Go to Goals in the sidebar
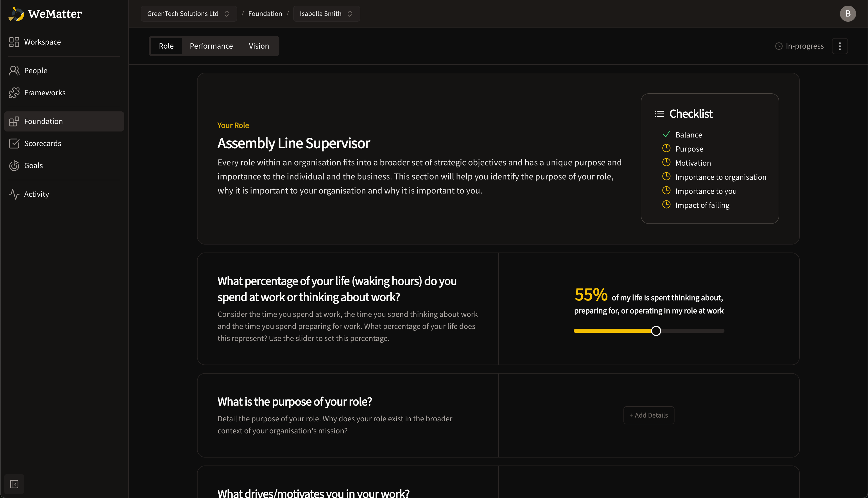Image resolution: width=868 pixels, height=498 pixels. [x=64, y=165]
